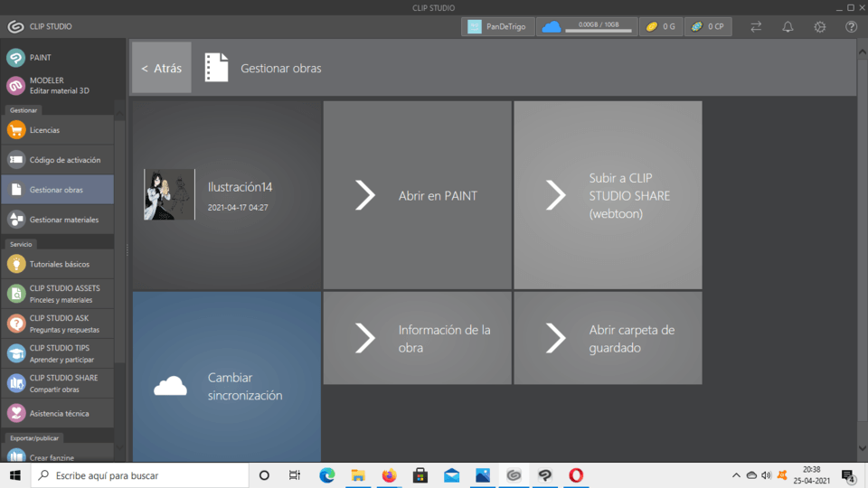Viewport: 868px width, 488px height.
Task: Open Crear fanzine option
Action: (58, 455)
